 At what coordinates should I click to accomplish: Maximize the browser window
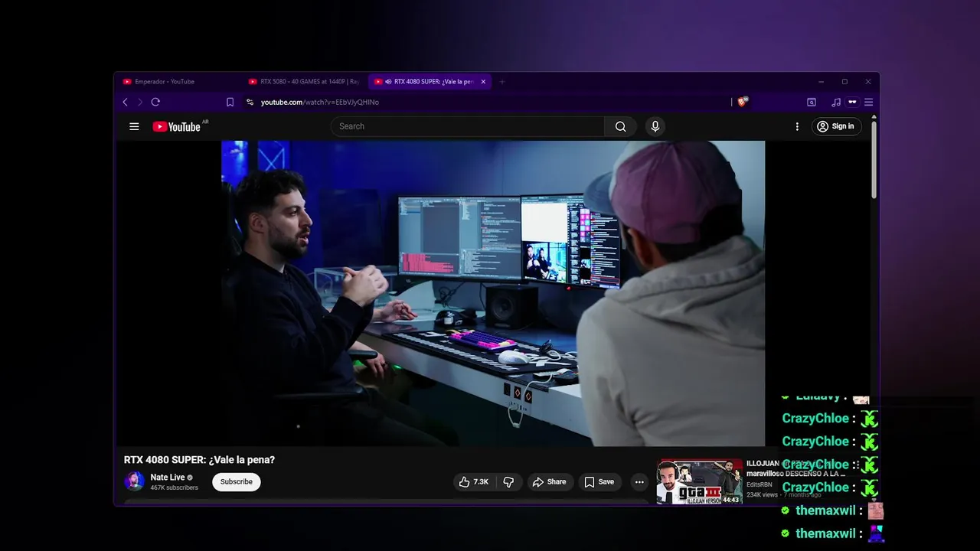pyautogui.click(x=844, y=82)
